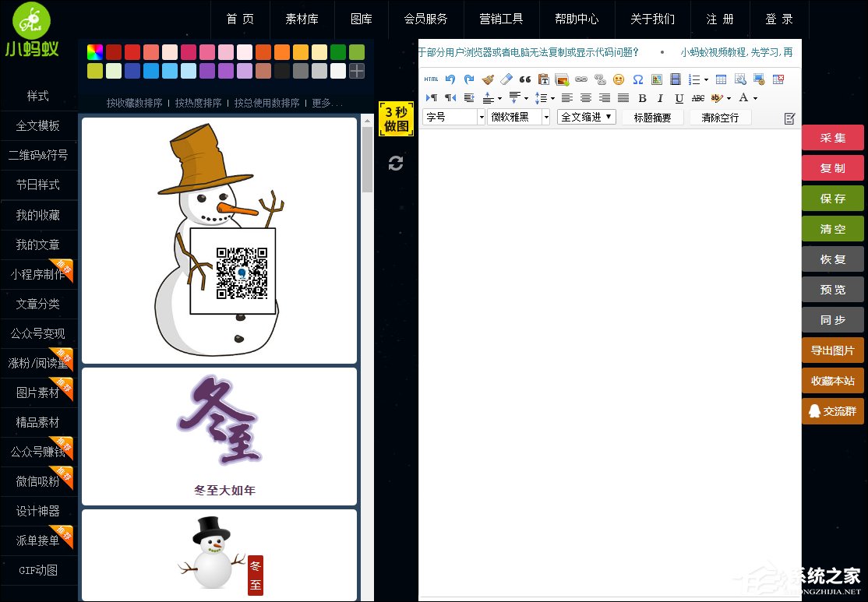The width and height of the screenshot is (868, 602).
Task: Justify the text
Action: 623,98
